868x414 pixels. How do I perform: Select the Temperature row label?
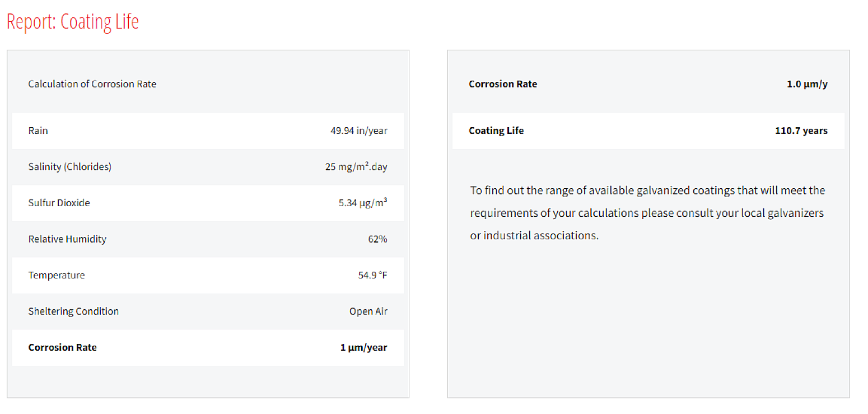[x=57, y=275]
